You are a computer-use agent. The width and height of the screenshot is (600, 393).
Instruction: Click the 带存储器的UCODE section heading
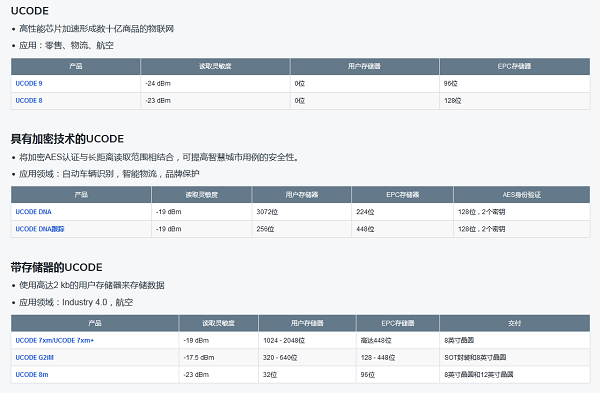click(x=57, y=267)
